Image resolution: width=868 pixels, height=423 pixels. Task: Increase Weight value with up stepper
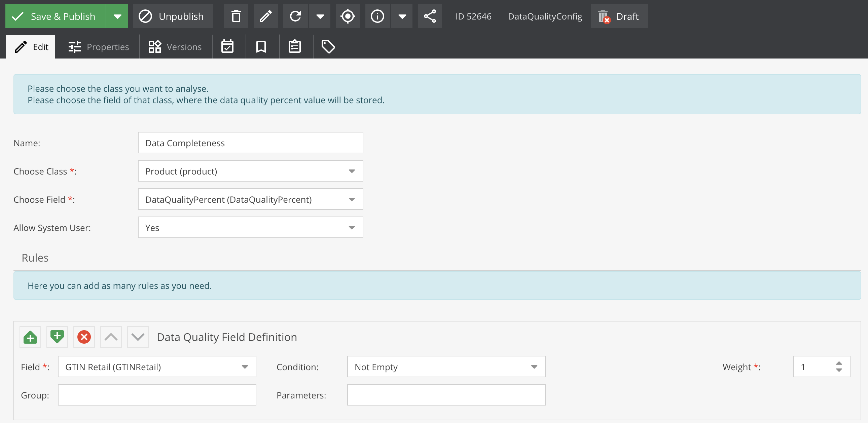(x=839, y=363)
